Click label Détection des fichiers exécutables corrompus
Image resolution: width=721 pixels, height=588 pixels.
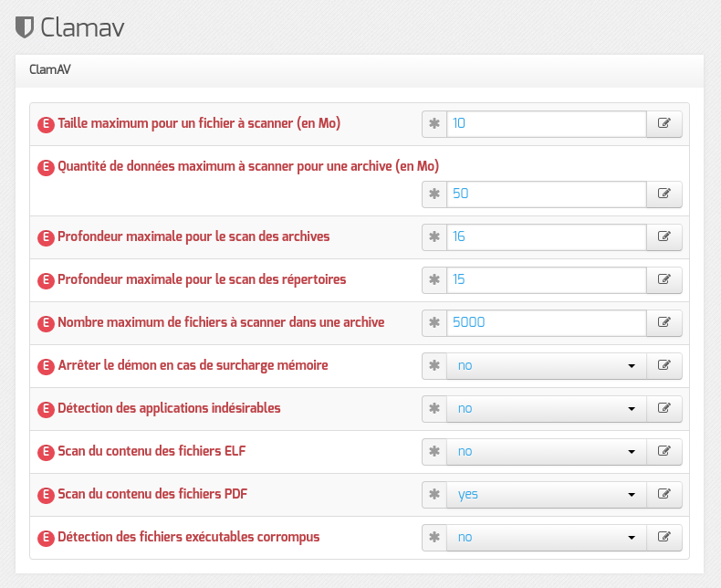click(189, 538)
